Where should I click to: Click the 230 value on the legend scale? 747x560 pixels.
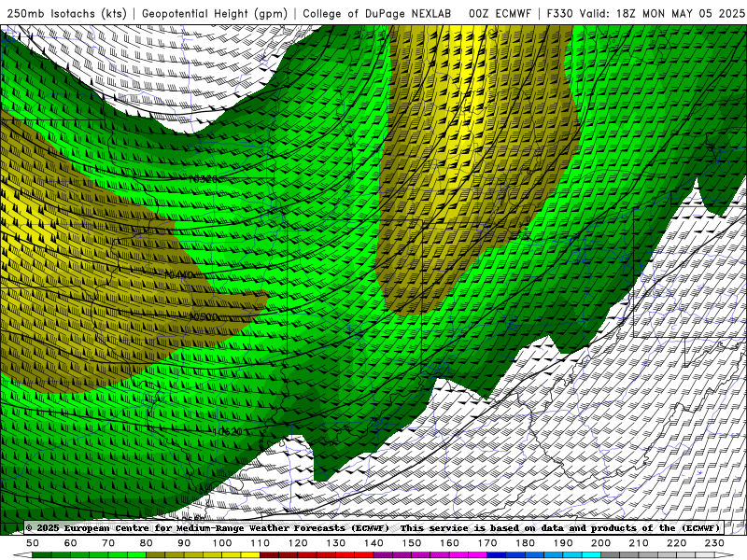pos(714,543)
